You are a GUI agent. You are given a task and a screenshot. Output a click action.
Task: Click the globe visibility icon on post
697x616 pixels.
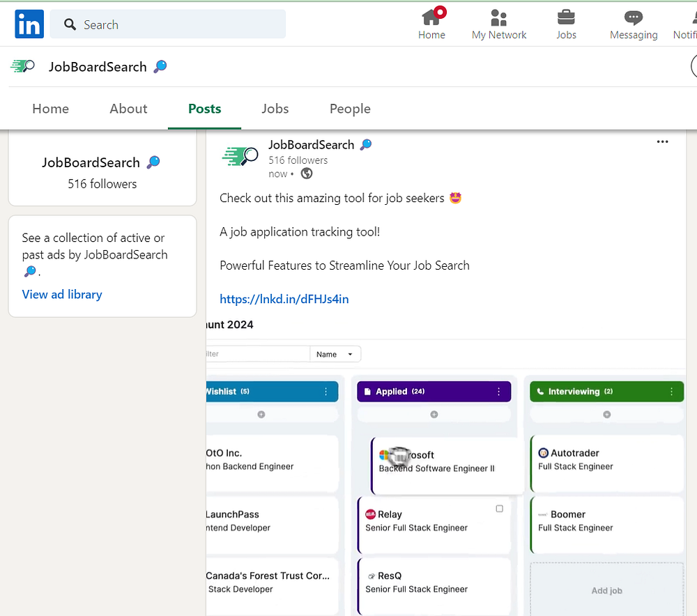307,174
